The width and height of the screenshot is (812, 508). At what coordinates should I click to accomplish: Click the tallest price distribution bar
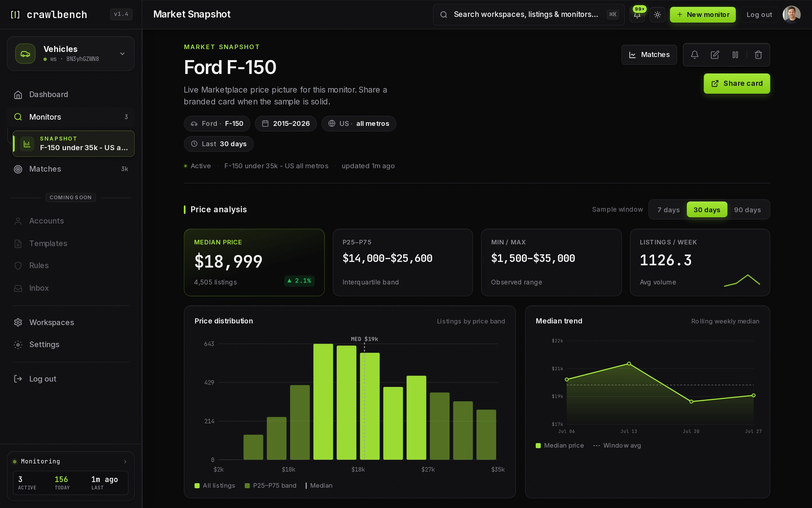click(x=323, y=402)
